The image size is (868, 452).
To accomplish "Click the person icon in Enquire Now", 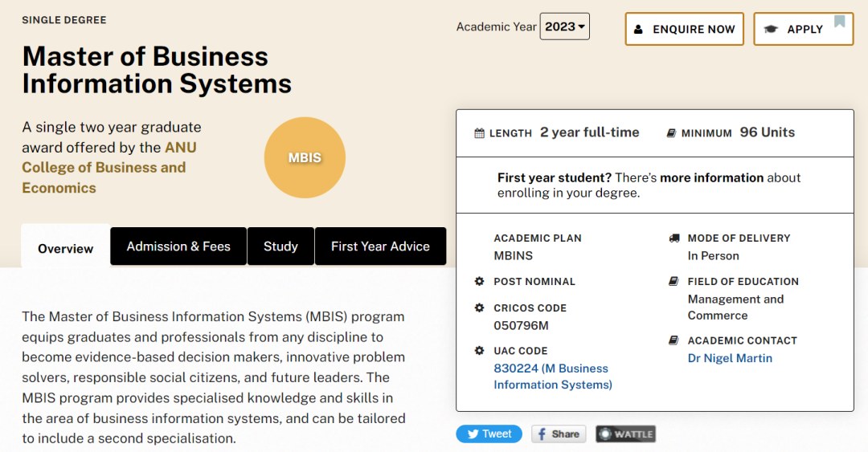I will click(638, 30).
